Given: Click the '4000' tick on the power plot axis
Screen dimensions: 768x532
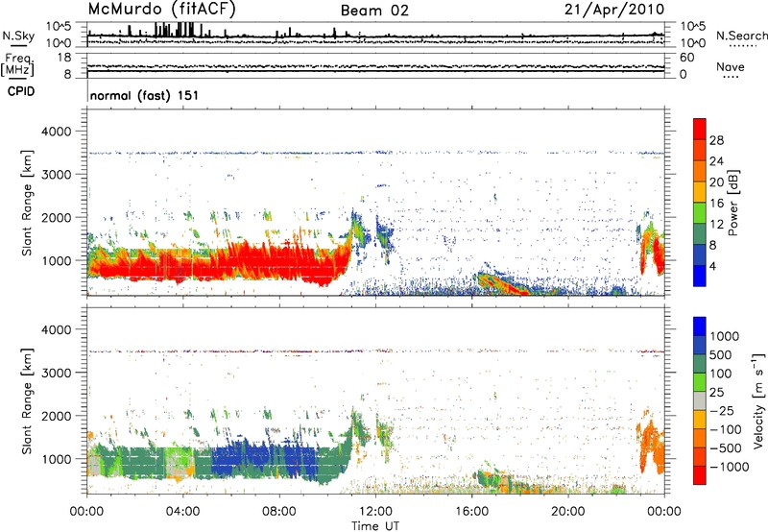Looking at the screenshot, I should pos(57,132).
